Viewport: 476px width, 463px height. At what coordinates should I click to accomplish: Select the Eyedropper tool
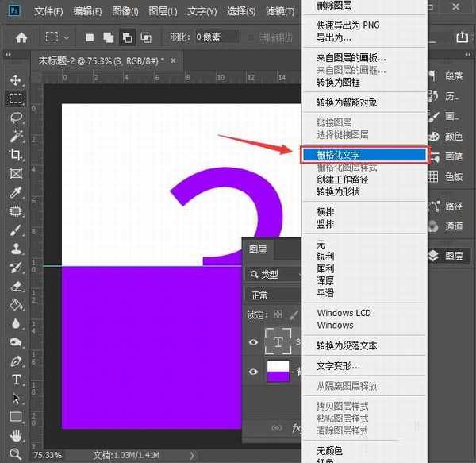16,192
